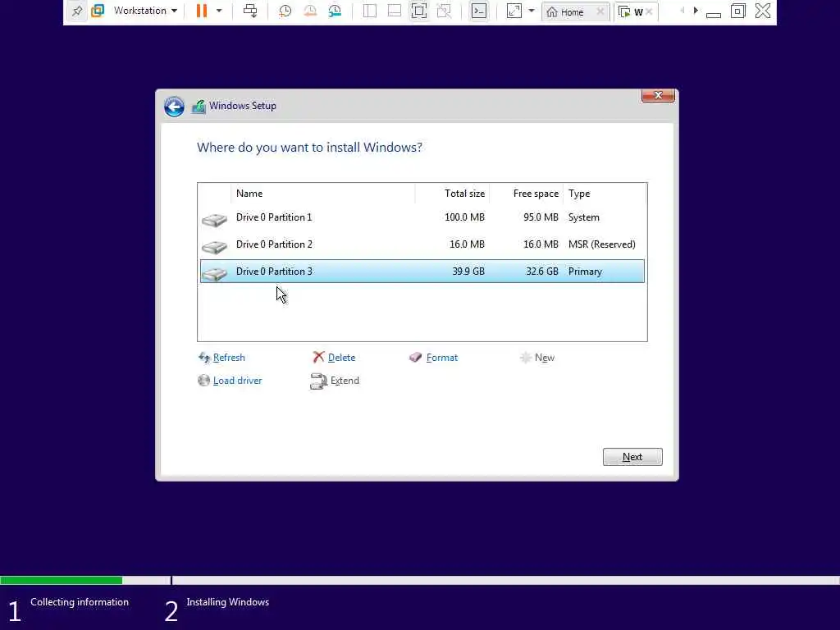Click the 95.0 MB free space cell
The width and height of the screenshot is (840, 630).
[x=541, y=217]
